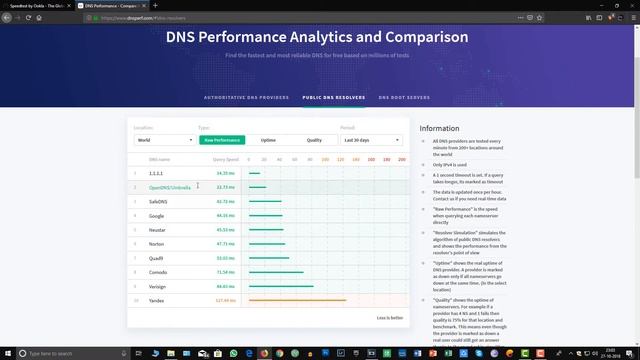Open the Firefox hamburger menu
This screenshot has width=640, height=360.
pos(633,18)
